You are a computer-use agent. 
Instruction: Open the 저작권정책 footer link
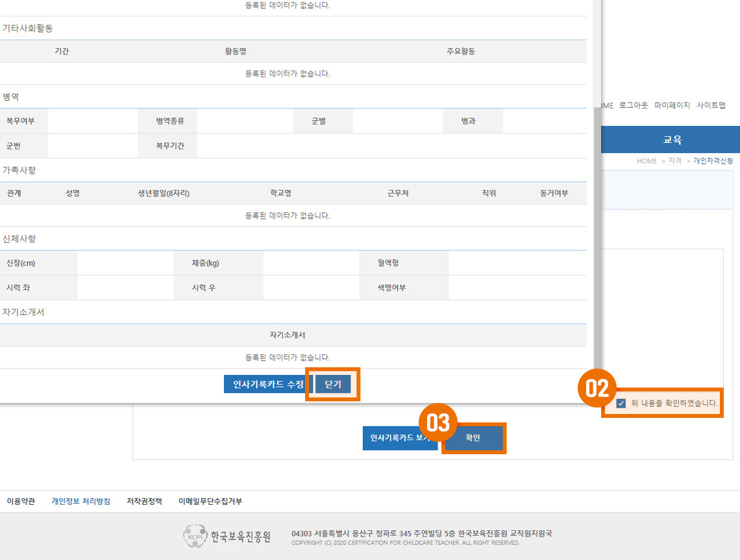144,502
